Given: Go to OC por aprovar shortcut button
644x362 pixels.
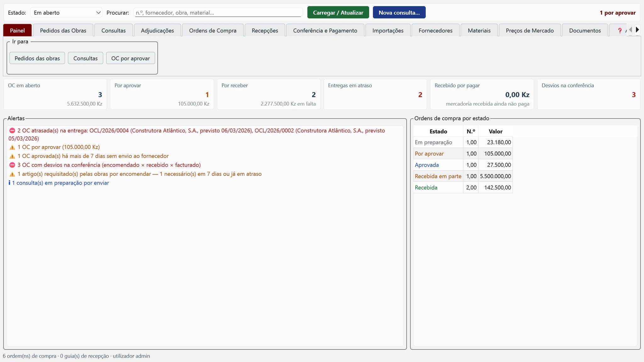Looking at the screenshot, I should 130,58.
